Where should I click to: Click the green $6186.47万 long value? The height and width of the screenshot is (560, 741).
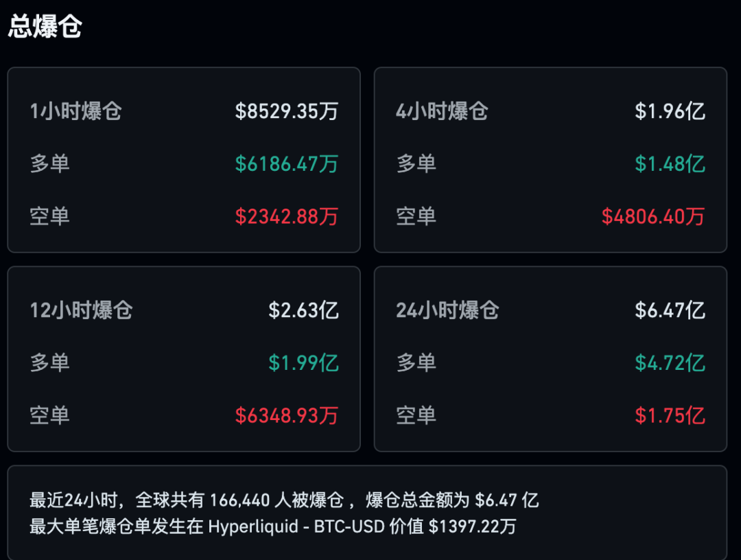click(287, 164)
